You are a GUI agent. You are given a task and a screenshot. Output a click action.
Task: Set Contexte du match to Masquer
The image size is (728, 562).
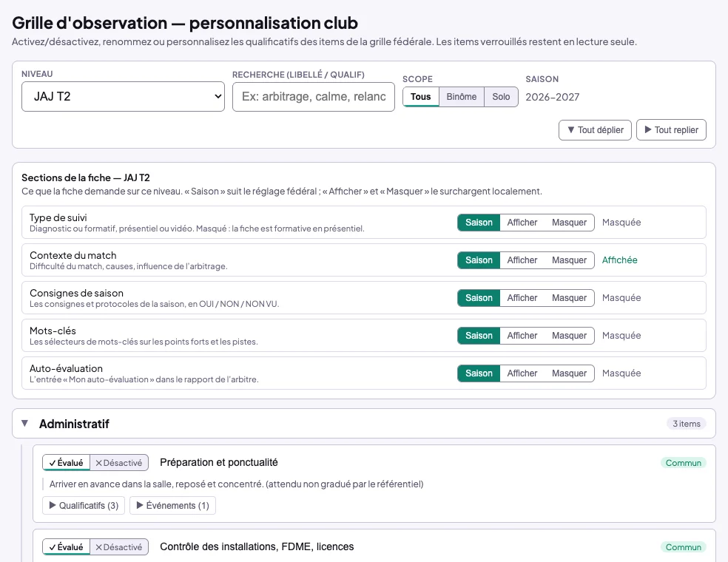[x=569, y=260]
